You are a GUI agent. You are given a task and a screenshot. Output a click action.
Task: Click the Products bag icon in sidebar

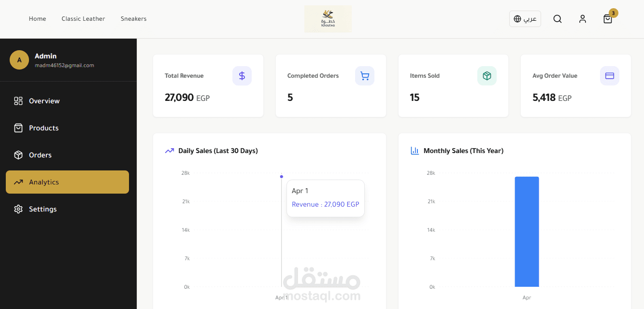[18, 128]
